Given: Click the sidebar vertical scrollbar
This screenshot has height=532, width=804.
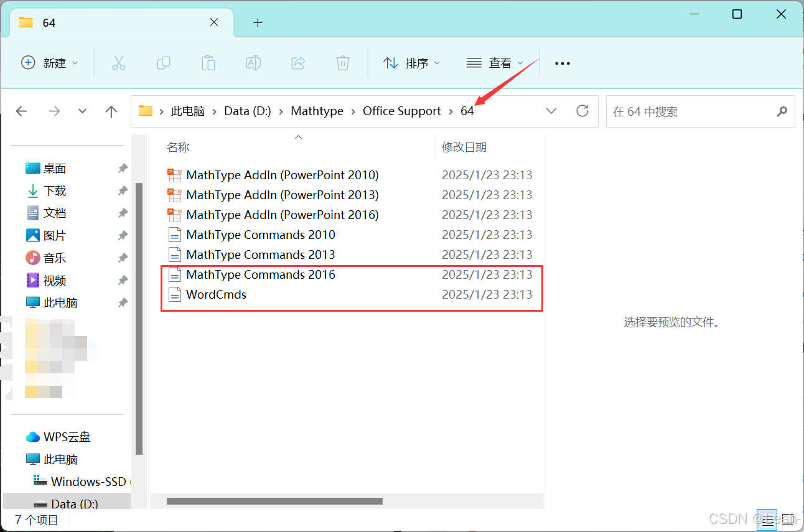Looking at the screenshot, I should (x=139, y=319).
